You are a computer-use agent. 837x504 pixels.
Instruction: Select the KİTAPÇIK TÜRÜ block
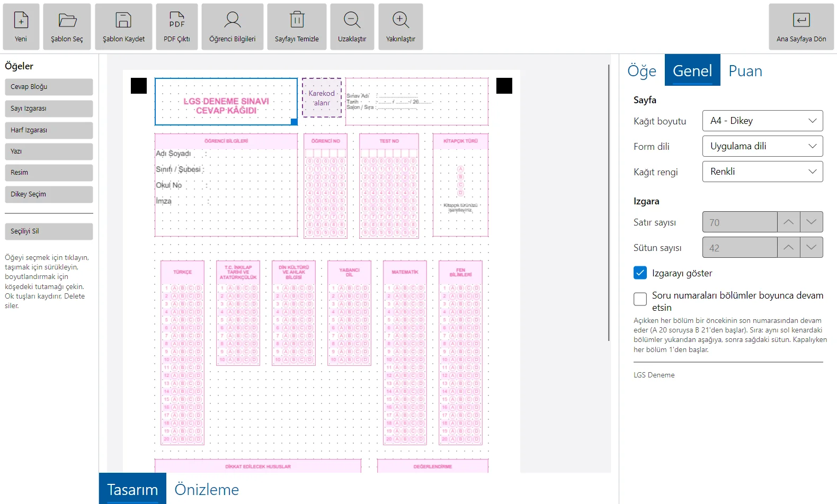460,185
